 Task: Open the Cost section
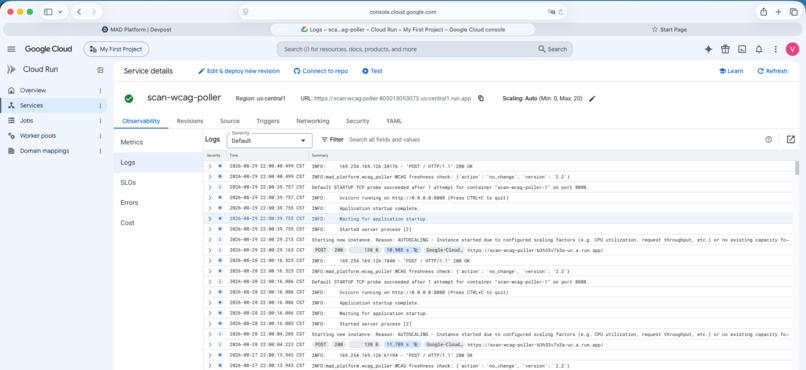(x=159, y=223)
